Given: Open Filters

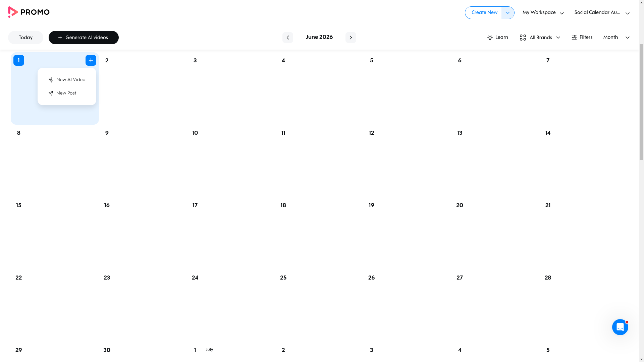Looking at the screenshot, I should (582, 38).
